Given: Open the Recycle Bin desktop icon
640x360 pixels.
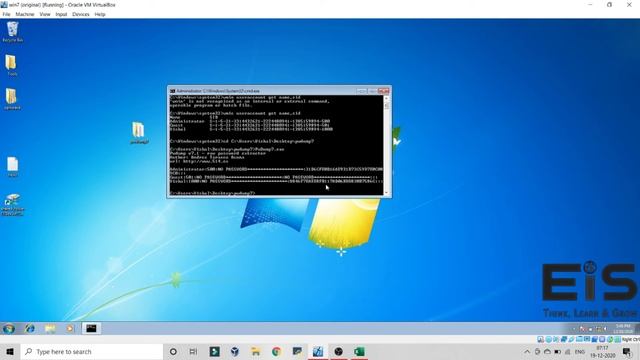Looking at the screenshot, I should coord(12,32).
